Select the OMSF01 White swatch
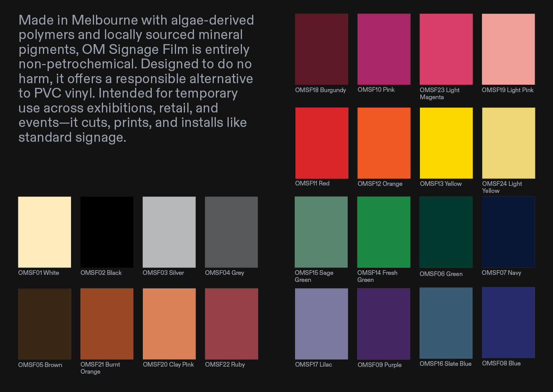The image size is (553, 392). point(44,232)
